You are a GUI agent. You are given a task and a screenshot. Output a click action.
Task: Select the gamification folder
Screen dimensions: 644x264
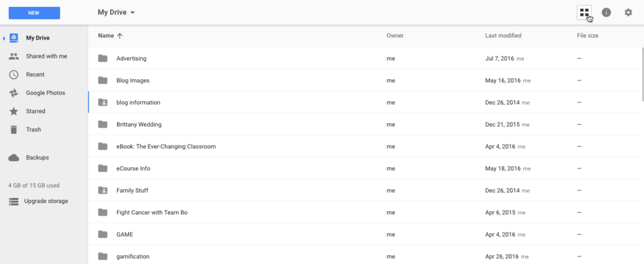pos(364,255)
